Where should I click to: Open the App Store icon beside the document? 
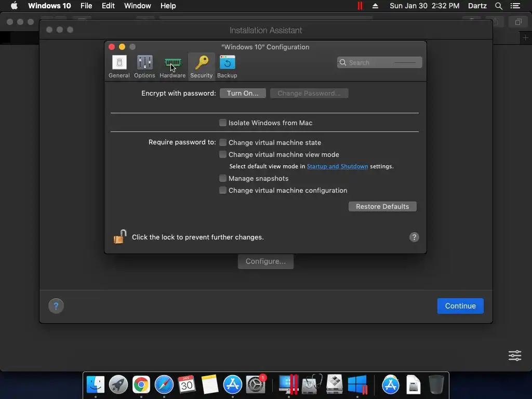391,384
